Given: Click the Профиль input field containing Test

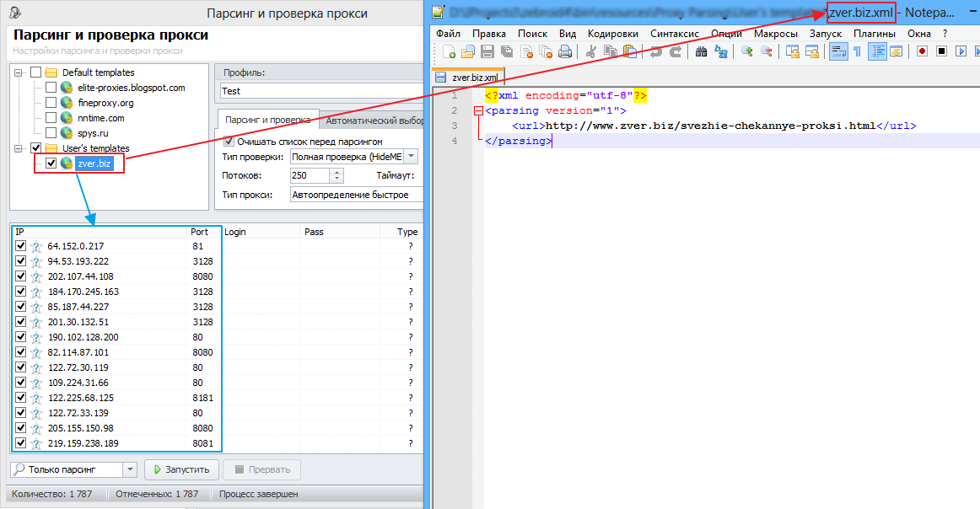Looking at the screenshot, I should tap(319, 91).
